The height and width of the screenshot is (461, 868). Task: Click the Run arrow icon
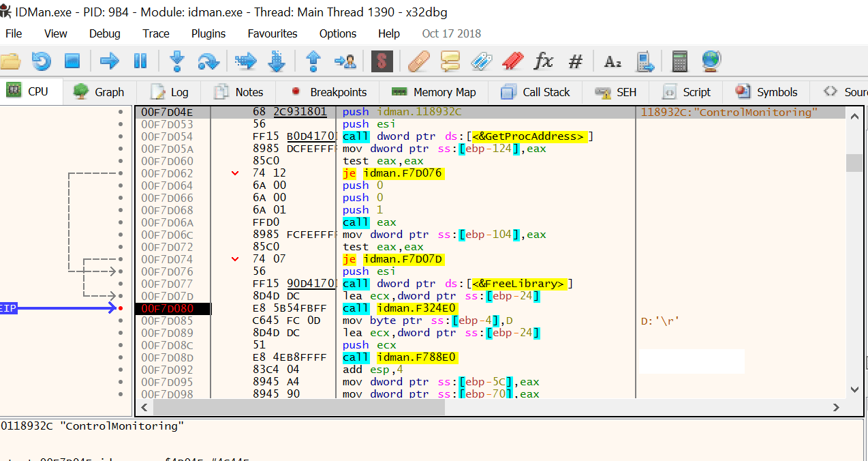109,61
